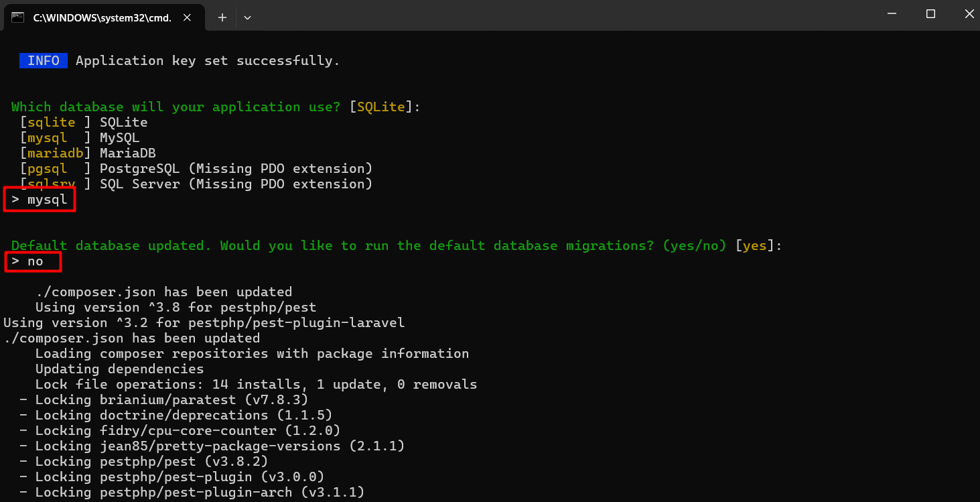Click the "Updating dependencies" line

[x=119, y=369]
